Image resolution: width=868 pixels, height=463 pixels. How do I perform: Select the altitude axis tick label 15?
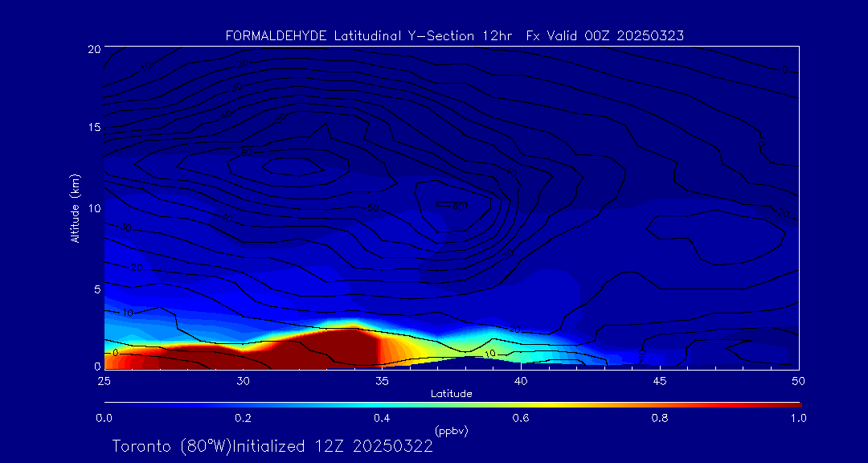tap(95, 127)
